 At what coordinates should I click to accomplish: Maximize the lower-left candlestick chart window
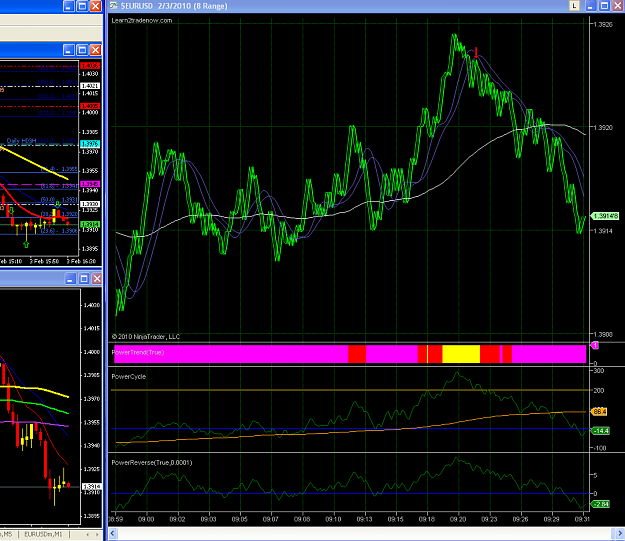[84, 279]
